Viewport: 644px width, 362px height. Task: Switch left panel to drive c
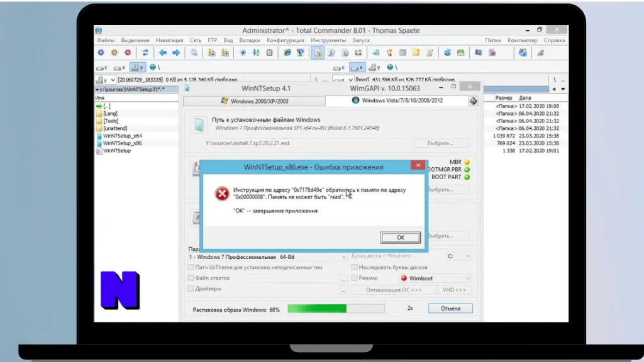pyautogui.click(x=102, y=67)
